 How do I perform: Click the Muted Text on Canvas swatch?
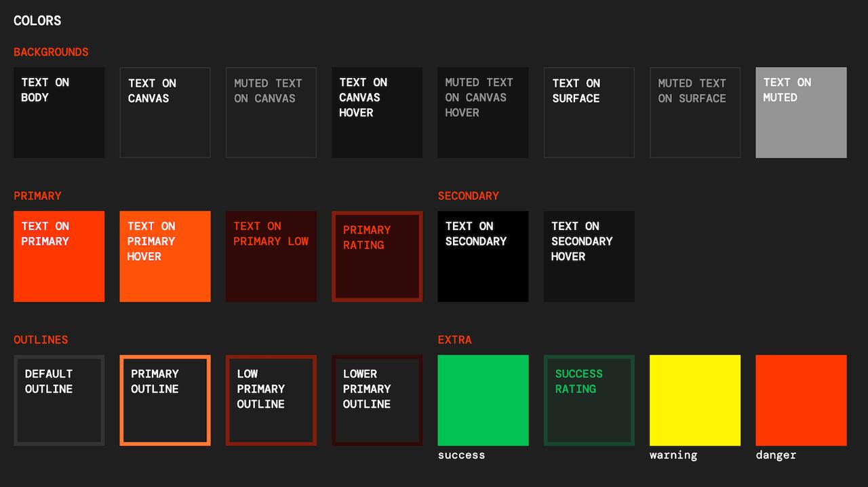click(271, 113)
